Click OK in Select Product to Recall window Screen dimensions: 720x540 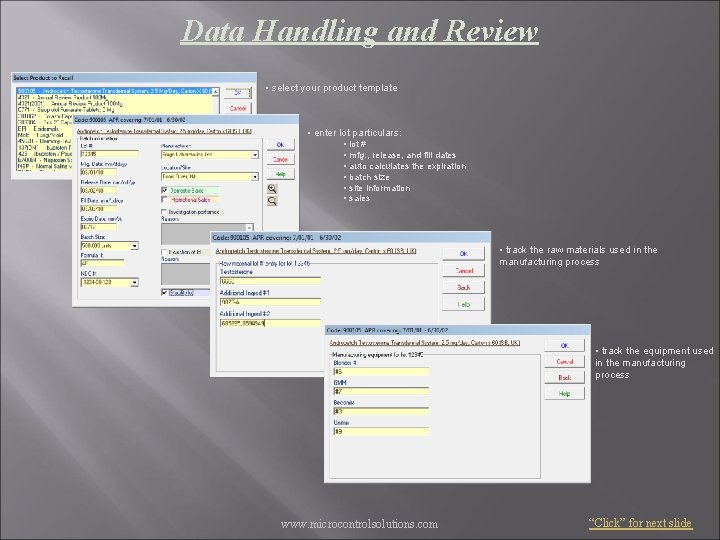pos(238,93)
